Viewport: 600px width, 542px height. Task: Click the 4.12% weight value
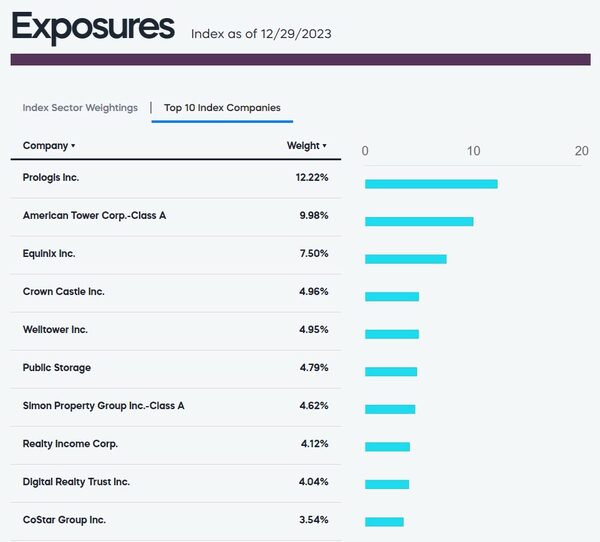tap(315, 444)
